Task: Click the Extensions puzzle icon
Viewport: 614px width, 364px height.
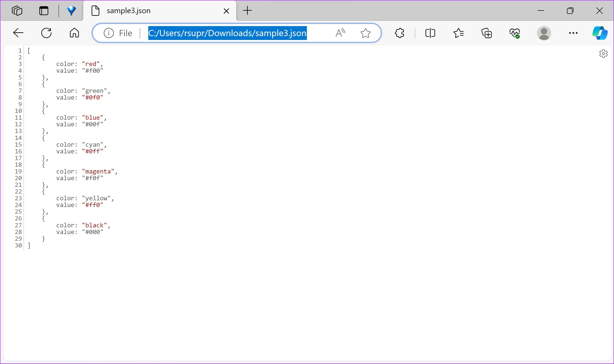Action: click(399, 33)
